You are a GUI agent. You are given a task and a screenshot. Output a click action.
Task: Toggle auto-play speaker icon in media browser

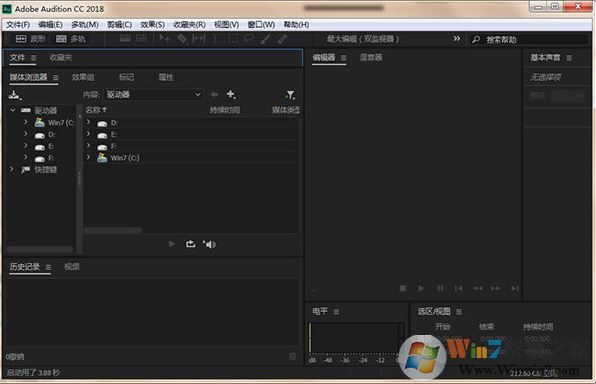[209, 244]
